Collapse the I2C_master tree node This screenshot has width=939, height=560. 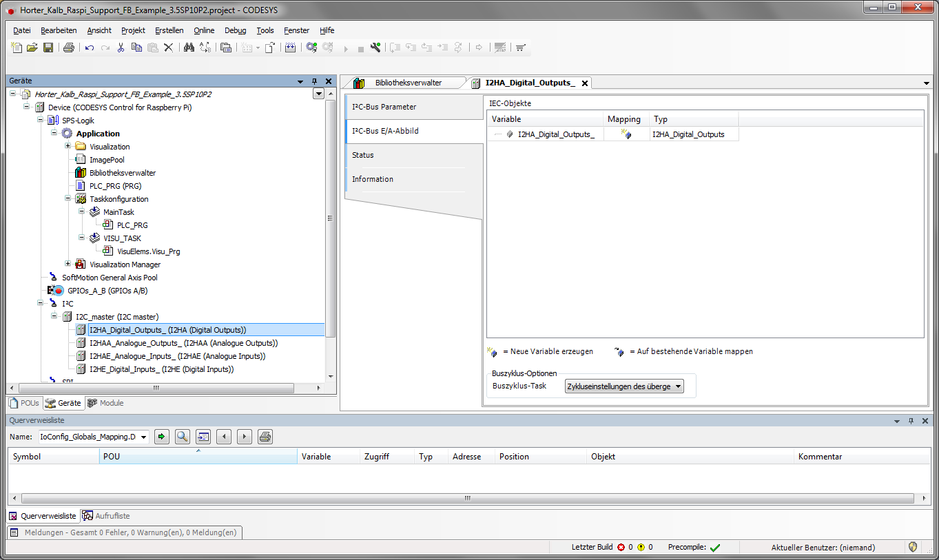[54, 317]
